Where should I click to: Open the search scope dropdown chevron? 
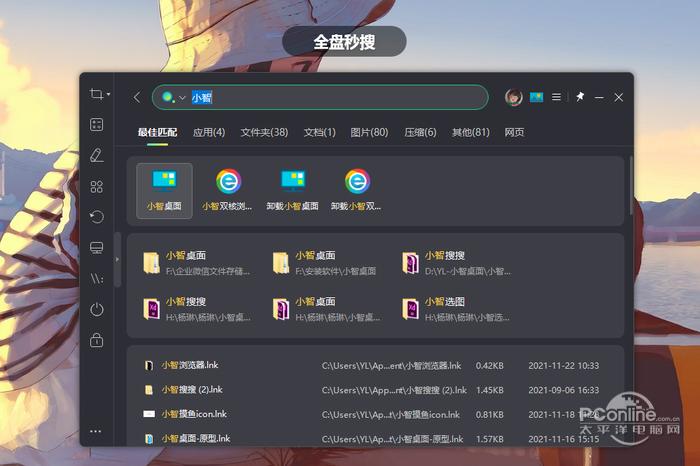coord(182,98)
